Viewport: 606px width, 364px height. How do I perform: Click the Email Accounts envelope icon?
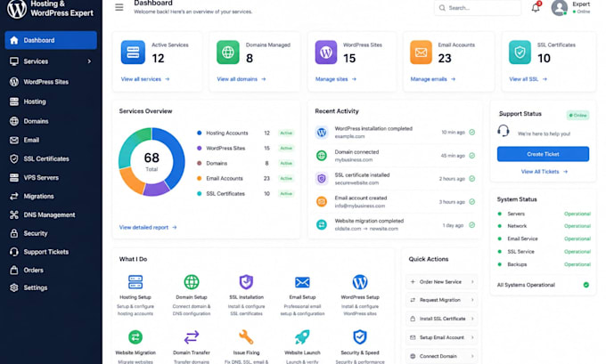[x=421, y=53]
